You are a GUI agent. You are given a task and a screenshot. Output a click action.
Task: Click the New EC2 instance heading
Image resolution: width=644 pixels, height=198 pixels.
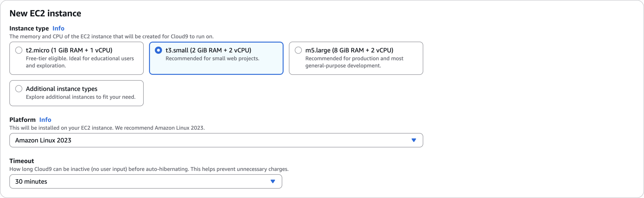(x=45, y=13)
